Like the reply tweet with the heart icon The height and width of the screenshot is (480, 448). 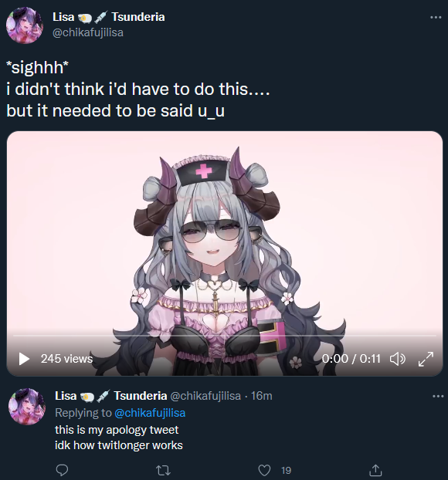click(x=264, y=470)
